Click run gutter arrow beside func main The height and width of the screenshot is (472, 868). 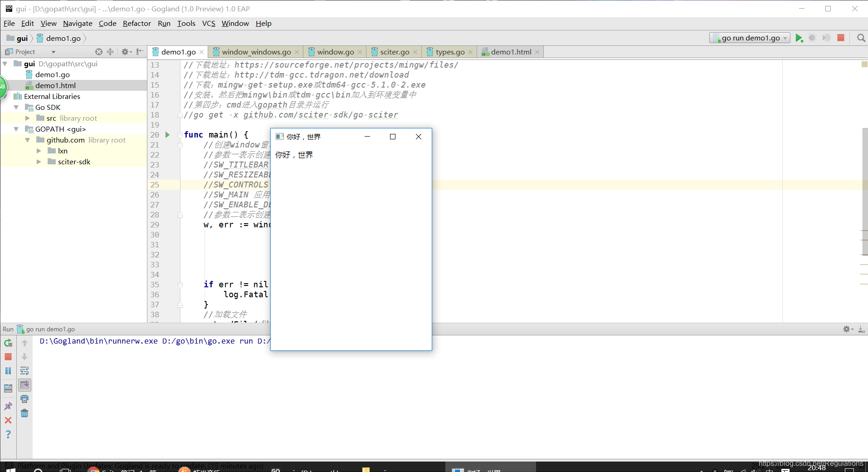[167, 135]
